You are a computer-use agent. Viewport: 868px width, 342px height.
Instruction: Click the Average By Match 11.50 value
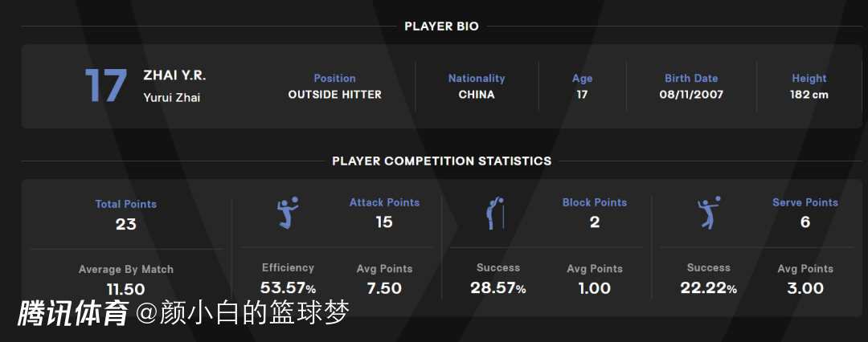126,290
